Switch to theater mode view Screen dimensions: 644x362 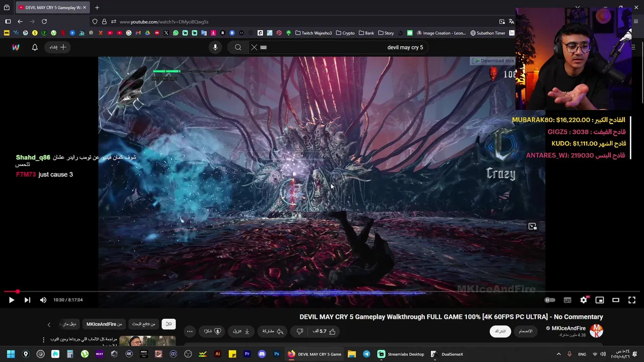pos(616,300)
